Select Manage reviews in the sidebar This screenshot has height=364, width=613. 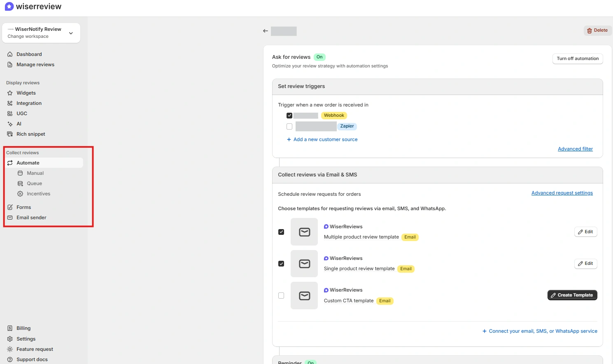point(35,64)
